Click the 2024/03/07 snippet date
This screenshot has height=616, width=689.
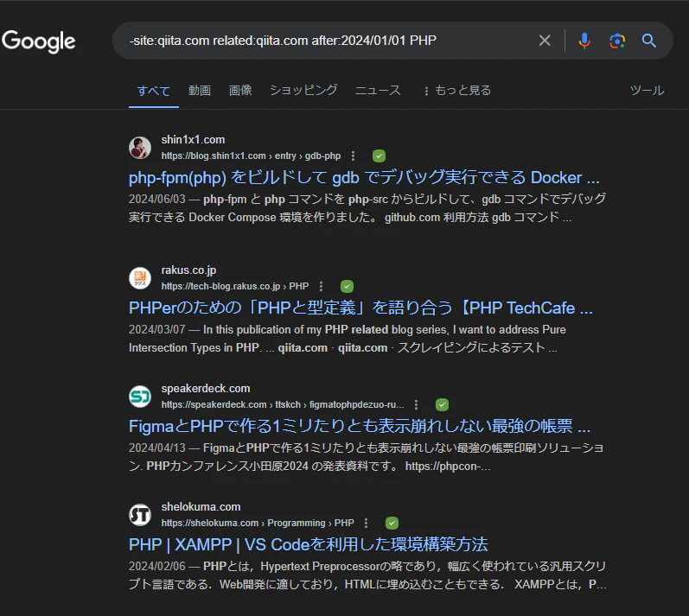(157, 329)
